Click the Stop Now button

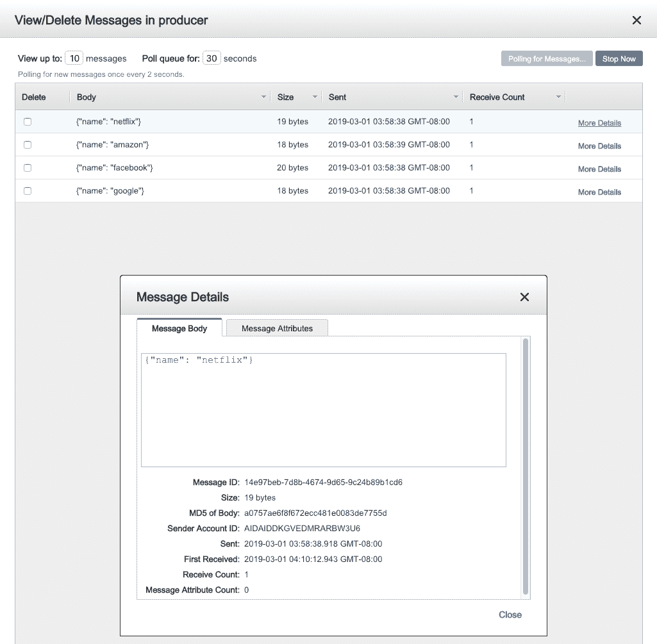coord(619,59)
